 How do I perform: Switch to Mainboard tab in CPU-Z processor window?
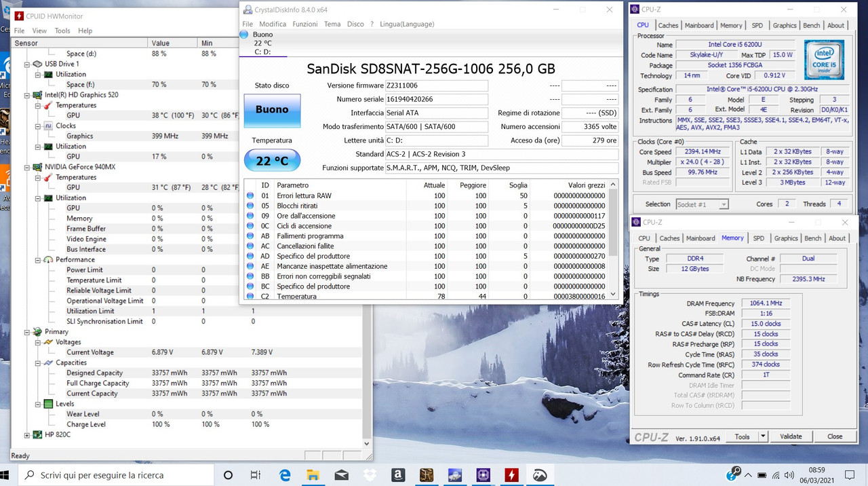click(698, 25)
